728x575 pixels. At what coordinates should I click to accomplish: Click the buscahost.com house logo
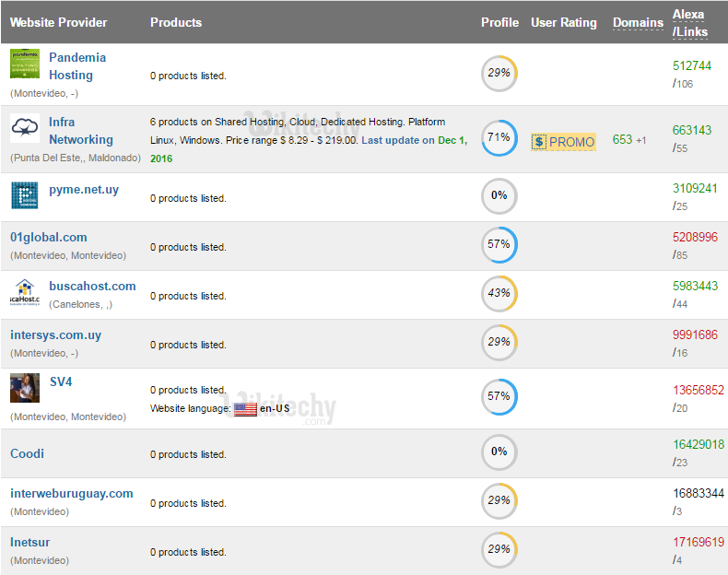pyautogui.click(x=25, y=290)
